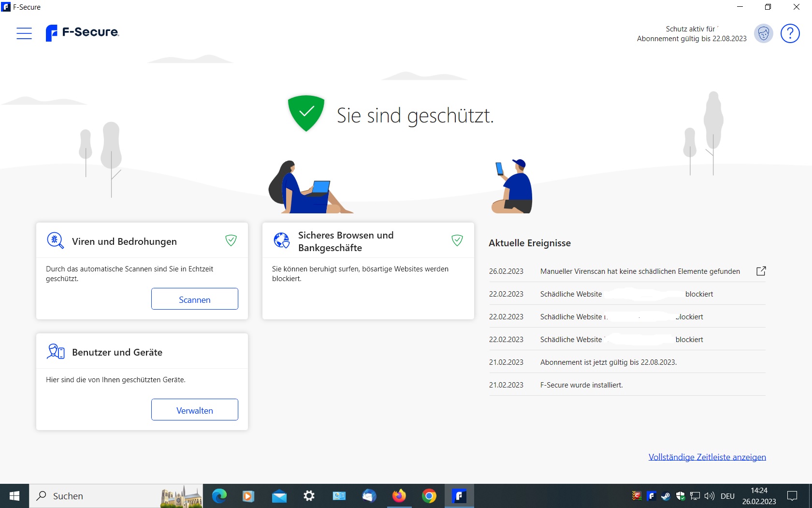Image resolution: width=812 pixels, height=508 pixels.
Task: Open the media player taskbar icon
Action: pyautogui.click(x=248, y=496)
